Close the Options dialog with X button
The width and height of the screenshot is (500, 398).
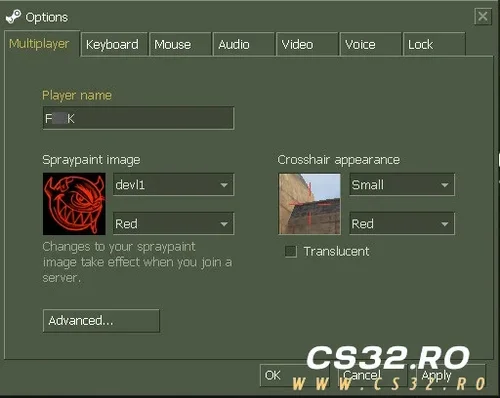pos(482,16)
